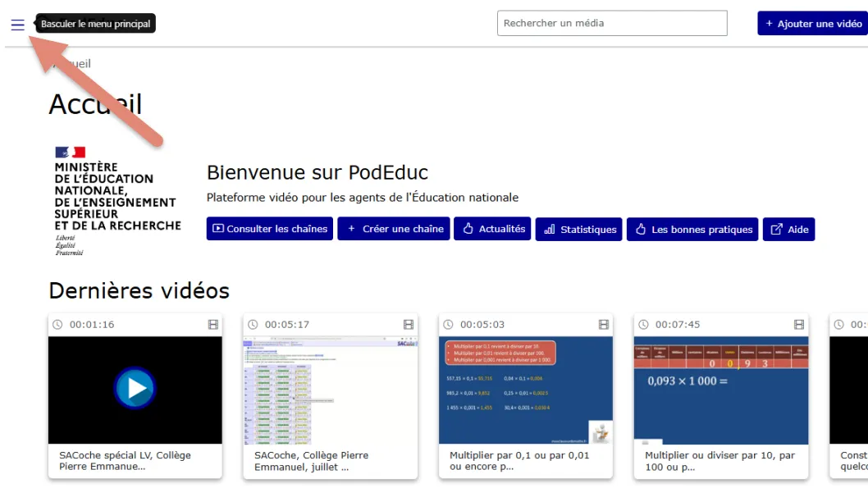Click the bar chart icon in Statistiques

point(549,229)
